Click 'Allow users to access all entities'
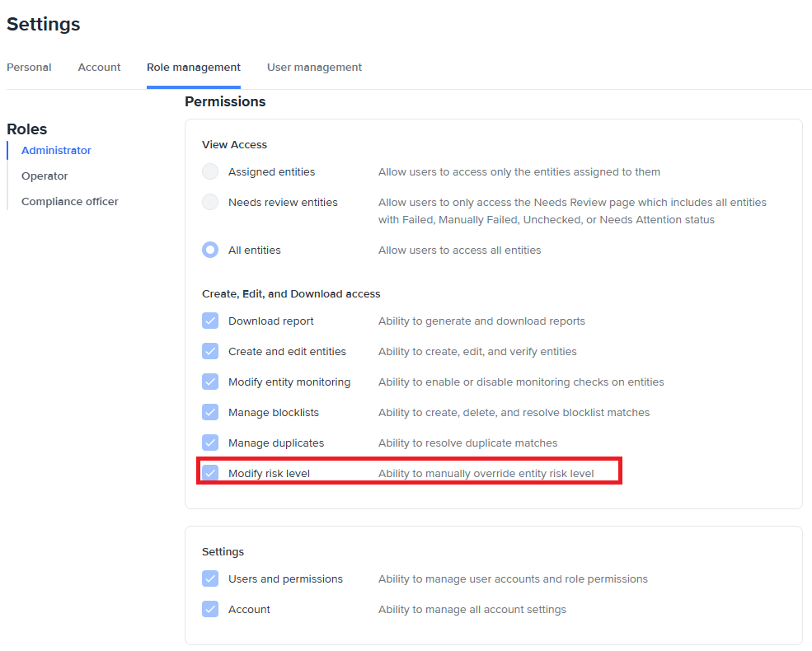Screen dimensions: 812x651 click(459, 250)
